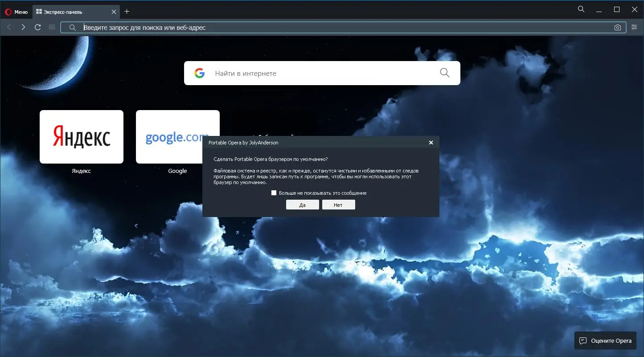The height and width of the screenshot is (357, 644).
Task: Click the Да button
Action: (303, 205)
